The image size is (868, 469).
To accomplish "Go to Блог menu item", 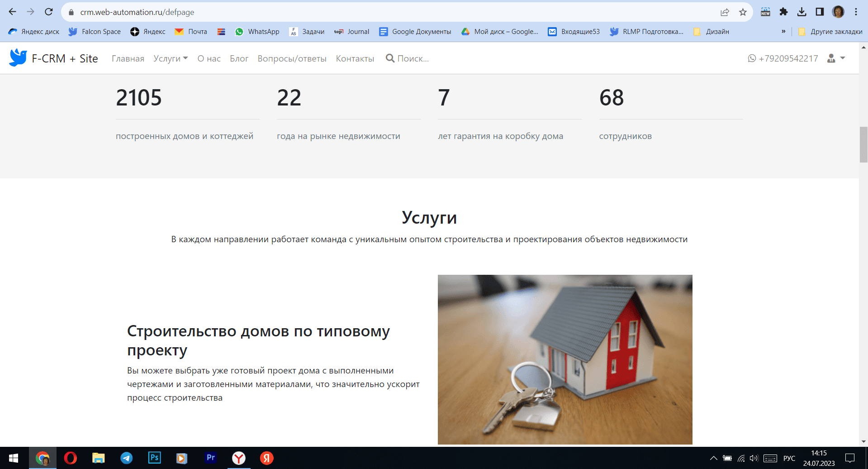I will click(x=239, y=58).
